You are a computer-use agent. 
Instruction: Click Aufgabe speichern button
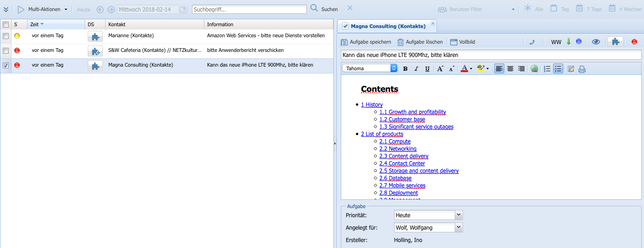click(366, 42)
